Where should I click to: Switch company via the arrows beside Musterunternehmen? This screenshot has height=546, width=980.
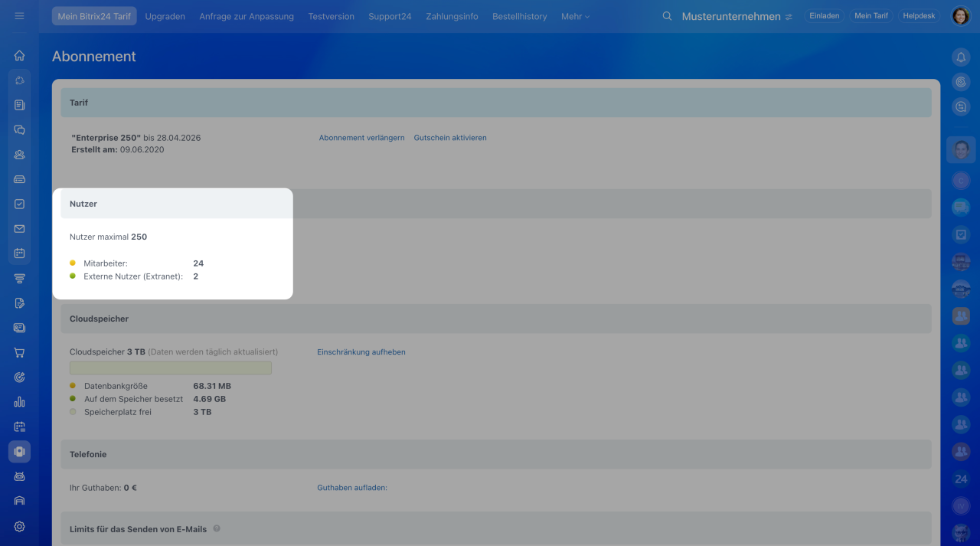point(789,16)
